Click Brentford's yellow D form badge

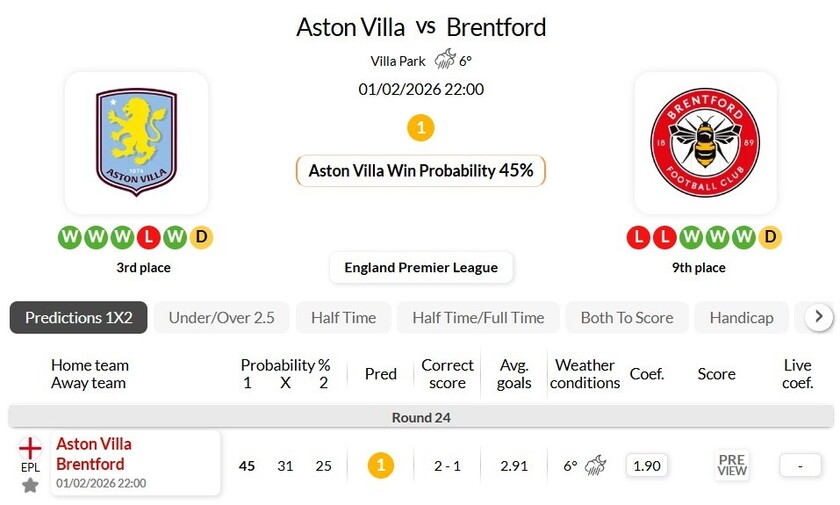click(x=770, y=238)
